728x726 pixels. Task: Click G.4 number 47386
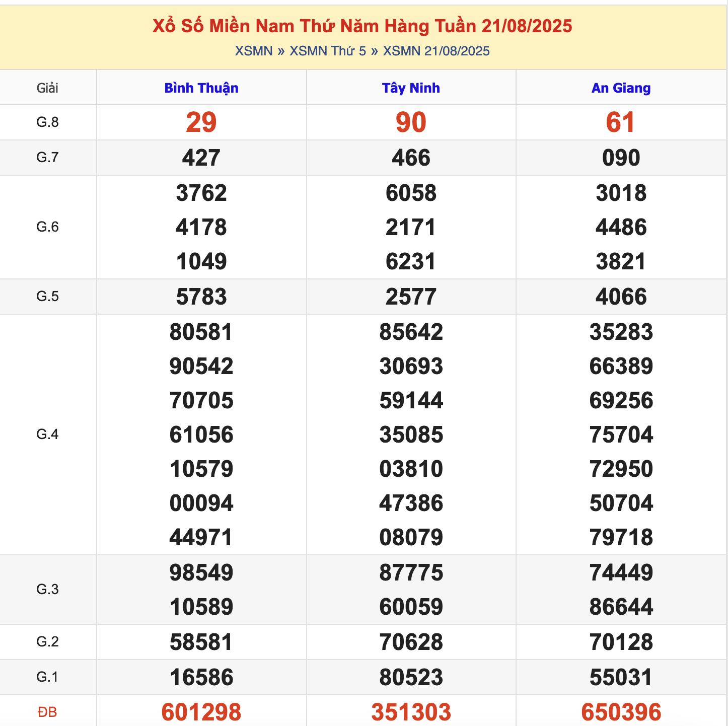click(411, 503)
